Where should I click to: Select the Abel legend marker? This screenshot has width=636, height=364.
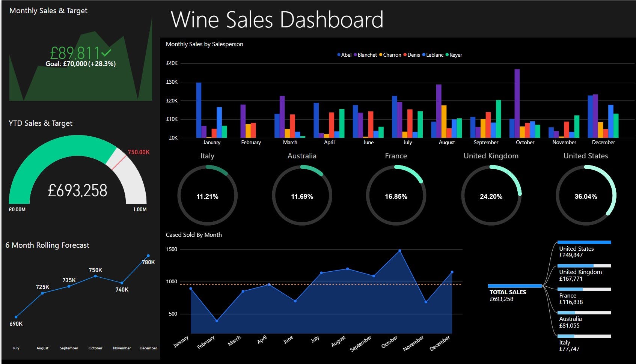339,55
